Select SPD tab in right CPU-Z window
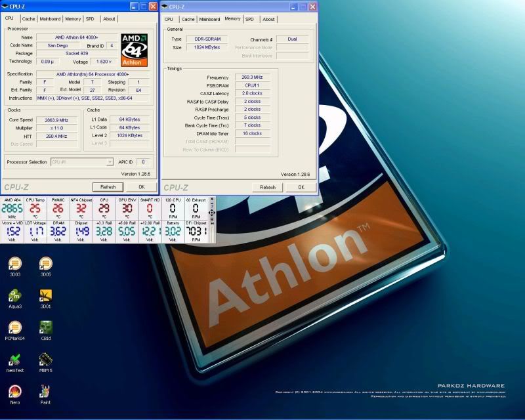The width and height of the screenshot is (525, 420). click(x=250, y=20)
